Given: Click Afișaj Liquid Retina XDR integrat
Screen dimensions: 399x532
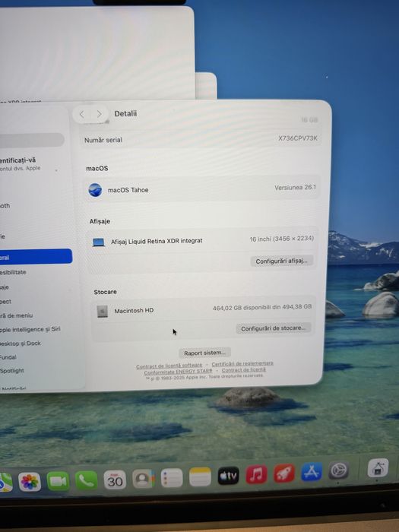Looking at the screenshot, I should pos(157,241).
